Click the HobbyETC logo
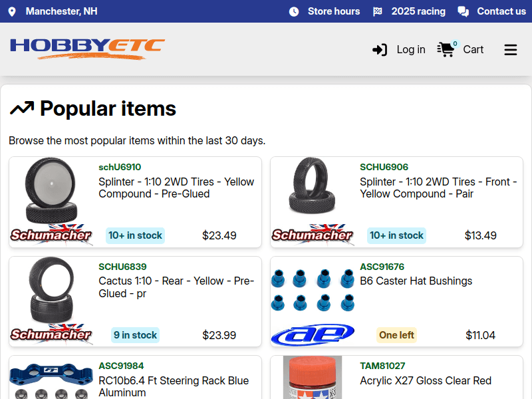Screen dimensions: 532x399 coord(87,49)
